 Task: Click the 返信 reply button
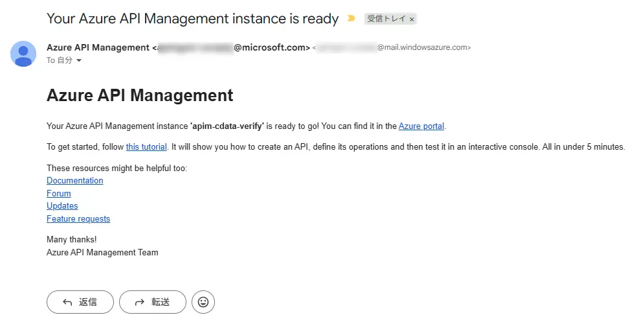point(80,302)
